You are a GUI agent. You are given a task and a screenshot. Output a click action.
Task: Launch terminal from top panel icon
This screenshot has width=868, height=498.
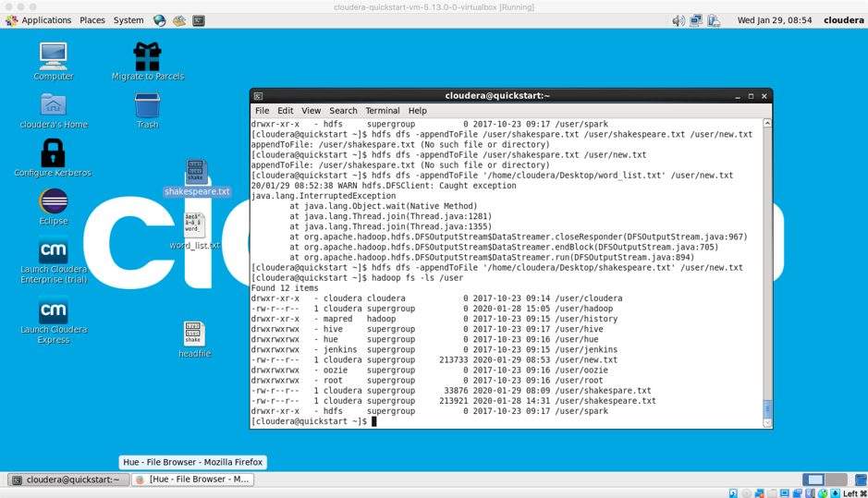tap(199, 20)
